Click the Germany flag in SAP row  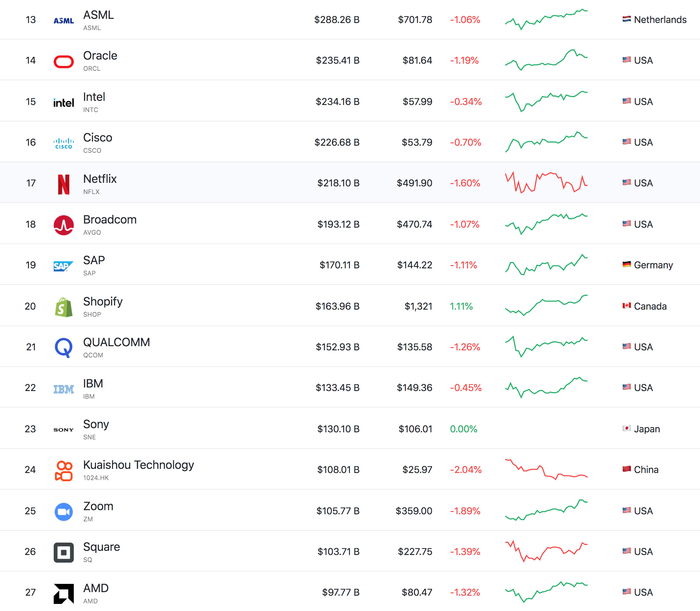[x=627, y=264]
